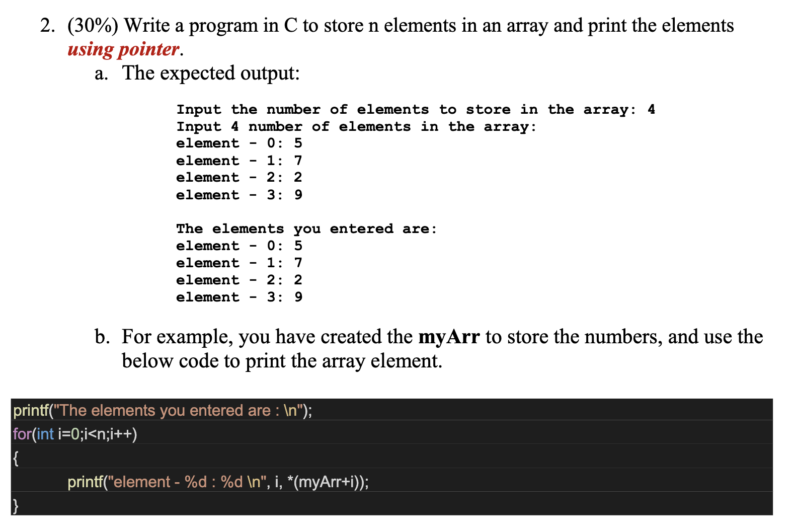Click 'element - 0: 5' in input section

click(x=239, y=143)
